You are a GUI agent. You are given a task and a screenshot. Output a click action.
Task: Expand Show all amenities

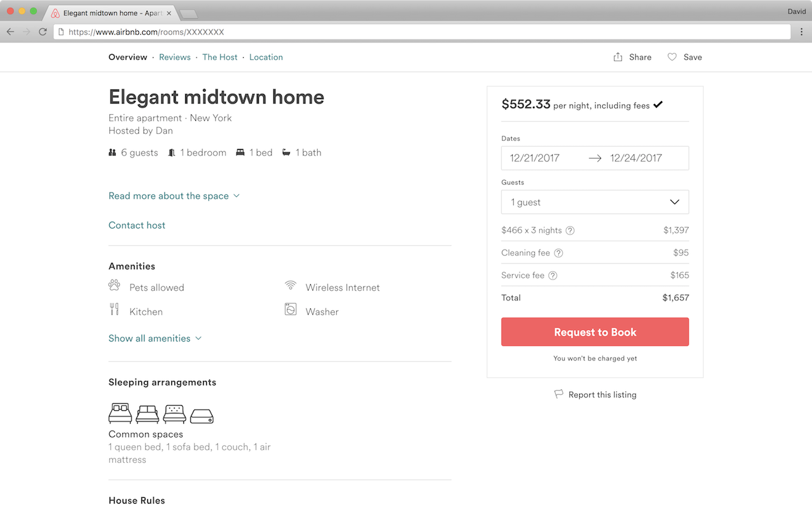coord(150,338)
